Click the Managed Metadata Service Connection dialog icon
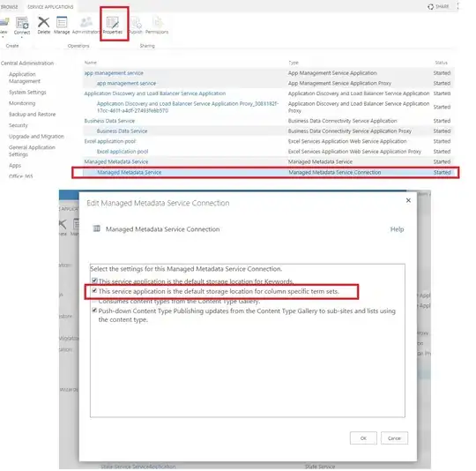 [x=97, y=228]
